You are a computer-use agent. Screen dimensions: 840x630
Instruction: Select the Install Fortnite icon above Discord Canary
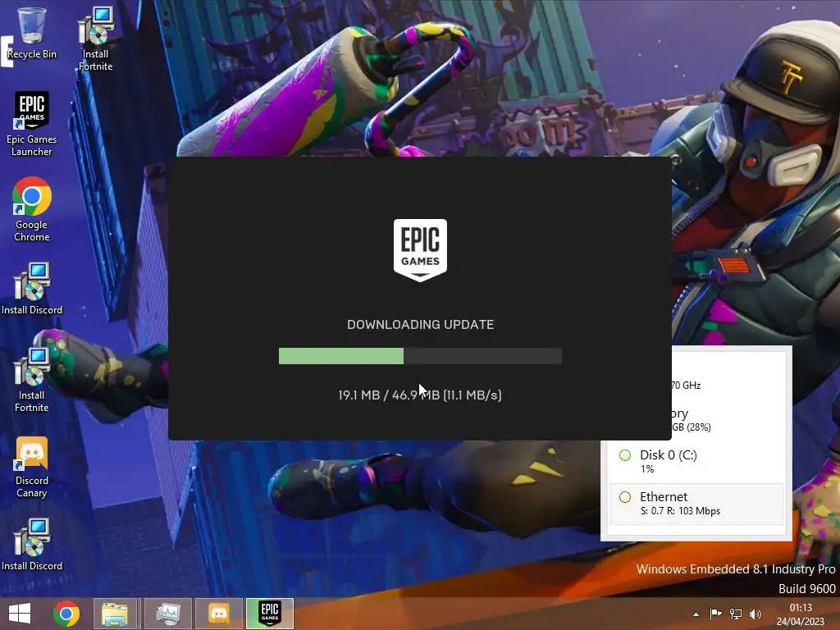(32, 380)
